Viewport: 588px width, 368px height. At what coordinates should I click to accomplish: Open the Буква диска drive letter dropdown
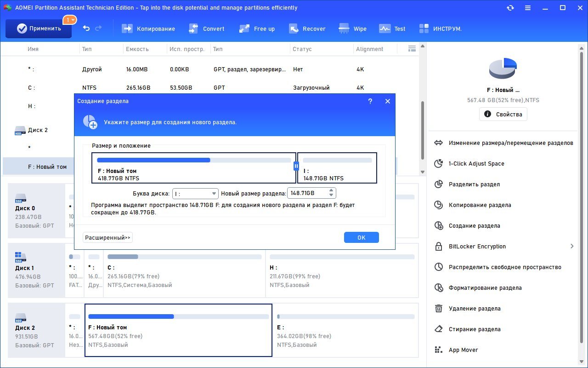pos(196,193)
